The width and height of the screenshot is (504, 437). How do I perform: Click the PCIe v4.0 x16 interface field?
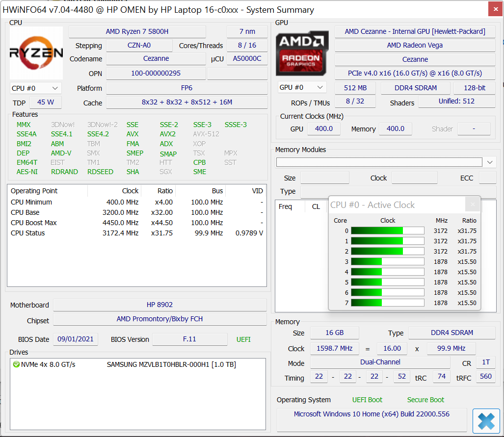coord(415,73)
